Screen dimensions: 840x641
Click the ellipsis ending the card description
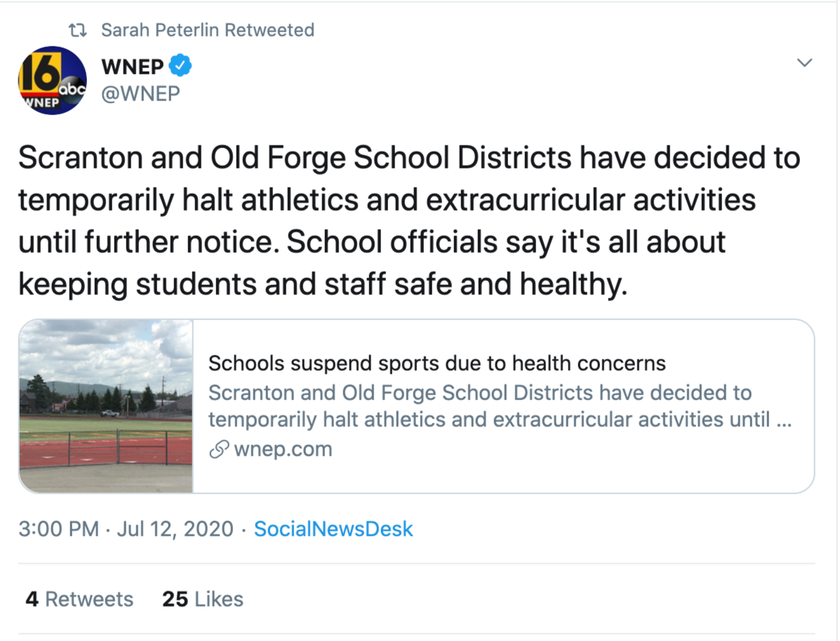(786, 420)
